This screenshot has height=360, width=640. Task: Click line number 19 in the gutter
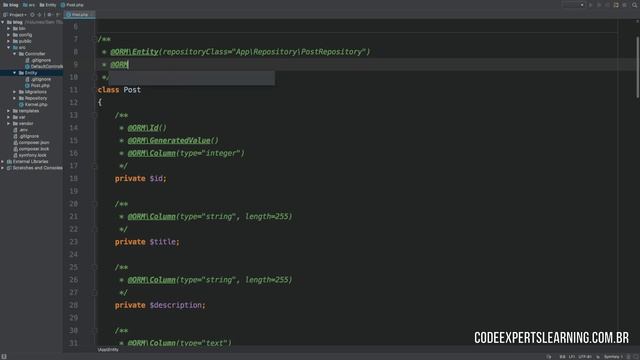click(73, 191)
